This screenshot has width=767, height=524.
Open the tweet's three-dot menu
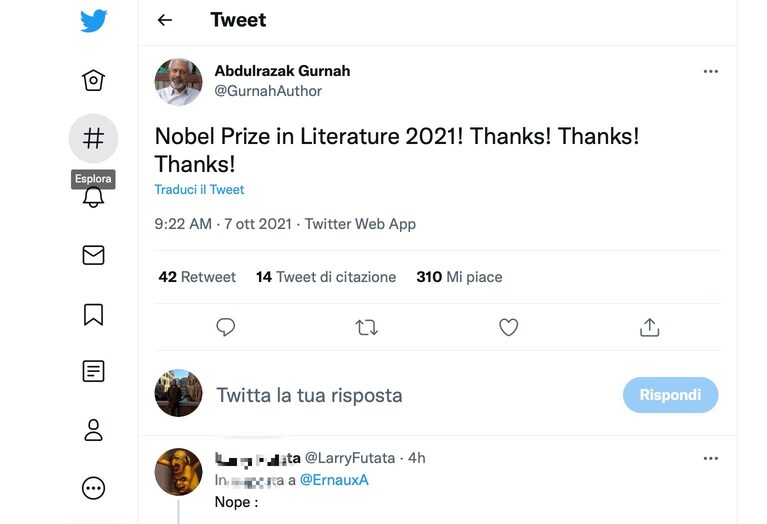tap(711, 71)
